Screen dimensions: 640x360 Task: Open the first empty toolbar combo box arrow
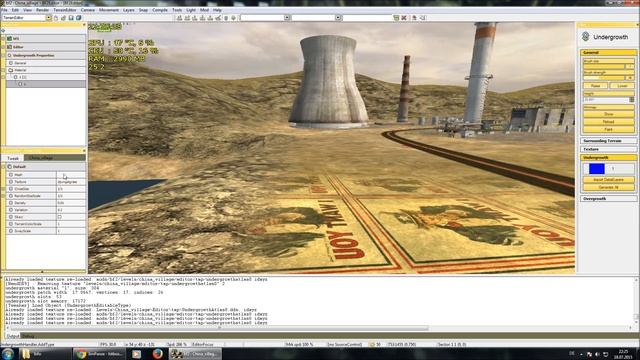click(x=287, y=18)
